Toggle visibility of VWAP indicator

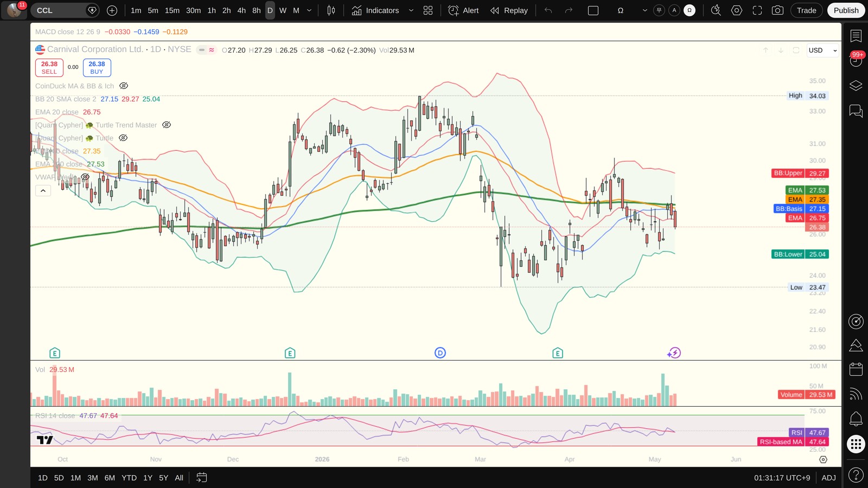point(85,177)
